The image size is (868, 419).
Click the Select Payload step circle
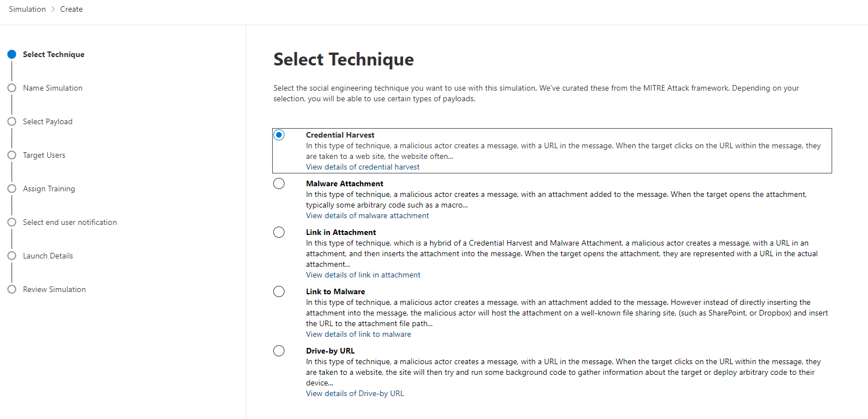[12, 121]
